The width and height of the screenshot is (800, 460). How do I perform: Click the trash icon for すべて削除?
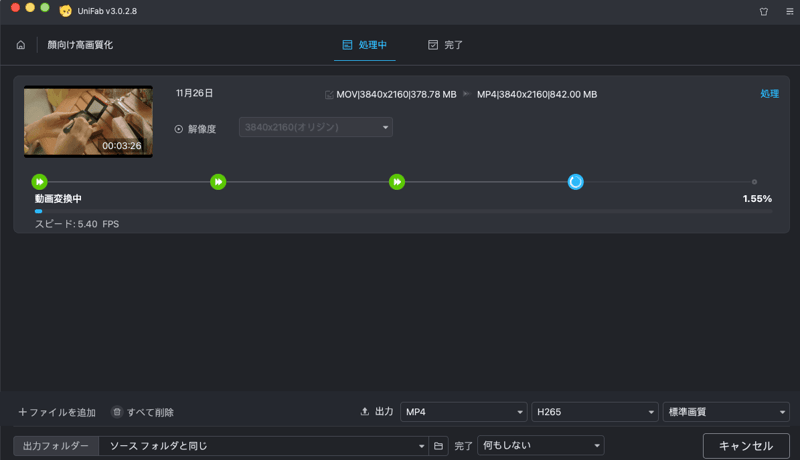coord(117,412)
